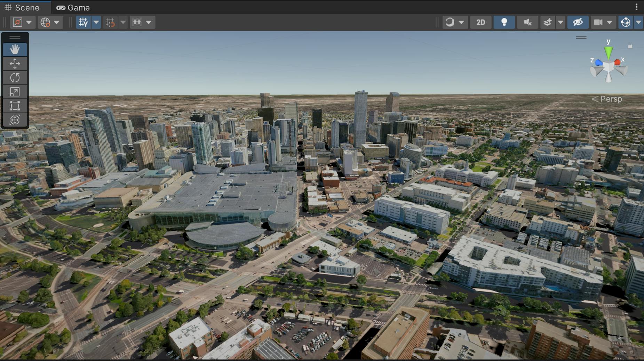Viewport: 644px width, 361px height.
Task: Select the Rect Transform tool
Action: click(15, 106)
